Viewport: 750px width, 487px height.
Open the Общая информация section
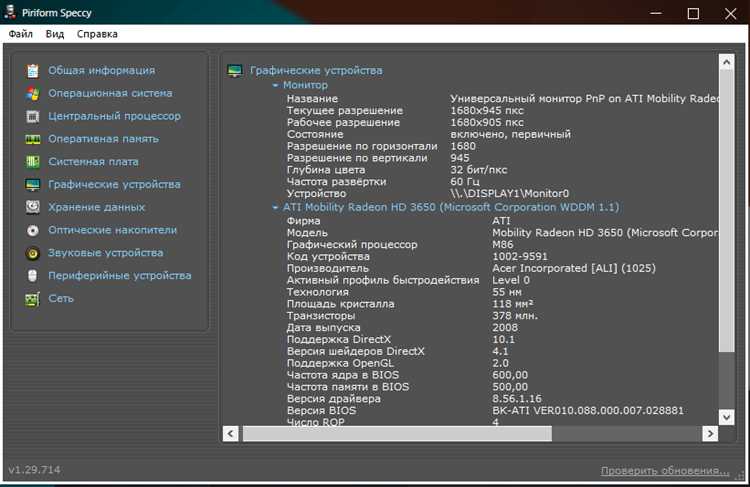pos(101,70)
